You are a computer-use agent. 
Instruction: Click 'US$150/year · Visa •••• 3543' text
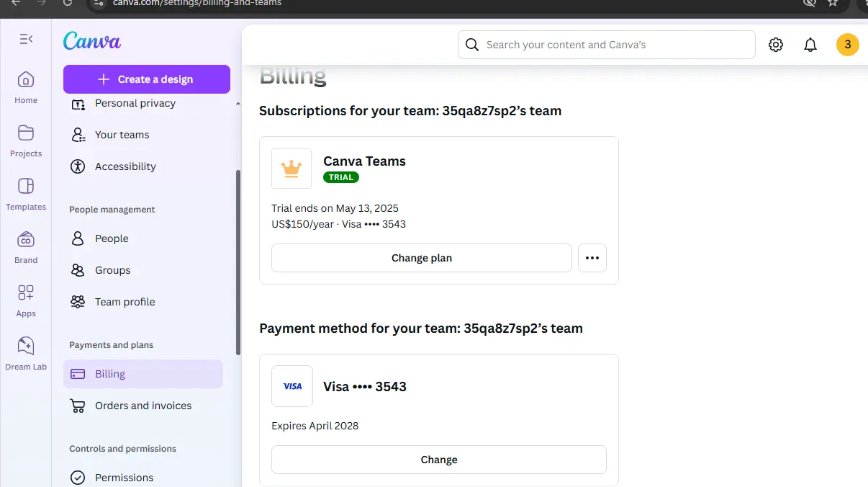[x=338, y=224]
